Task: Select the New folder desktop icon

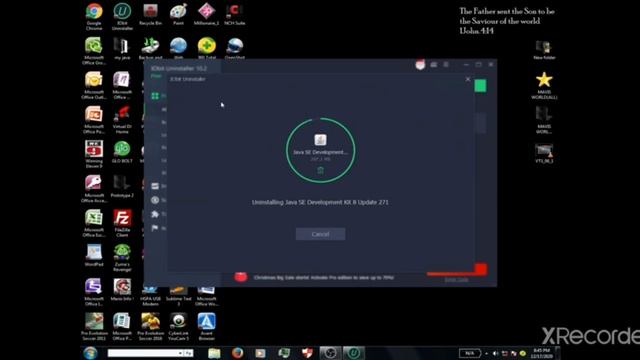Action: (544, 50)
